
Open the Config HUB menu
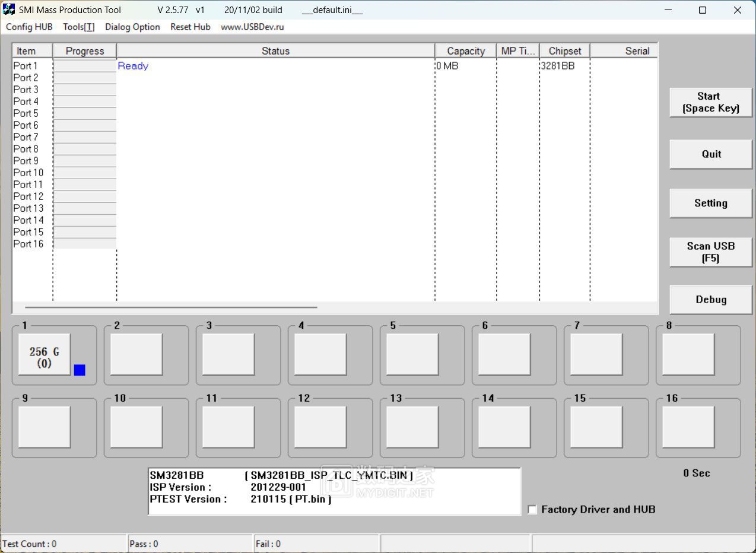(29, 27)
